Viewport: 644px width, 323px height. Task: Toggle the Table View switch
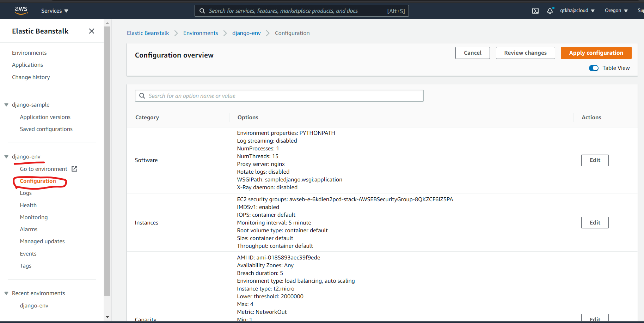click(594, 68)
